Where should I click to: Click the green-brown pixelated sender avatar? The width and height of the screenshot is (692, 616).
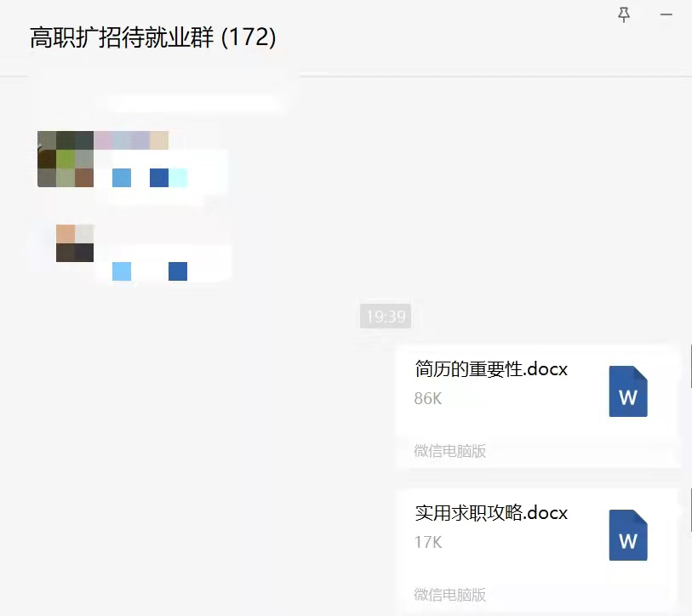66,159
